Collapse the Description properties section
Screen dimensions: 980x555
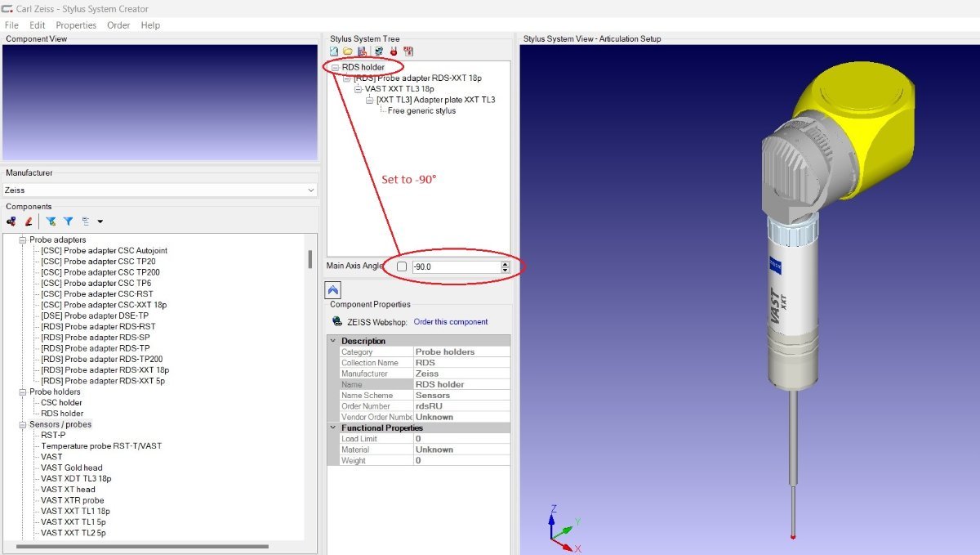click(333, 341)
